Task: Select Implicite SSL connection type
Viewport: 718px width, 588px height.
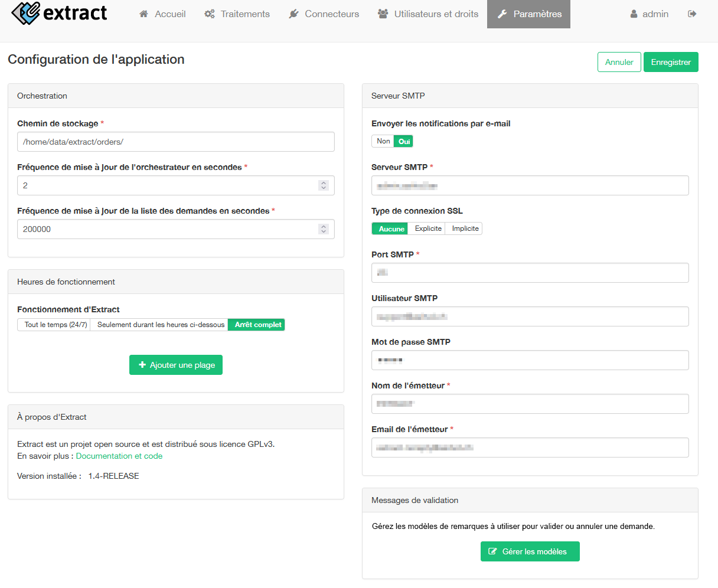Action: coord(465,228)
